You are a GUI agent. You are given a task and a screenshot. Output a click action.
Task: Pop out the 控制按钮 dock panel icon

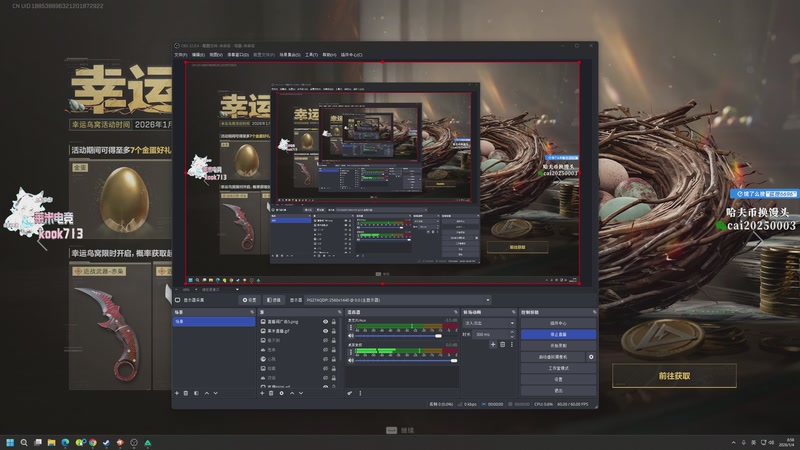(x=594, y=312)
